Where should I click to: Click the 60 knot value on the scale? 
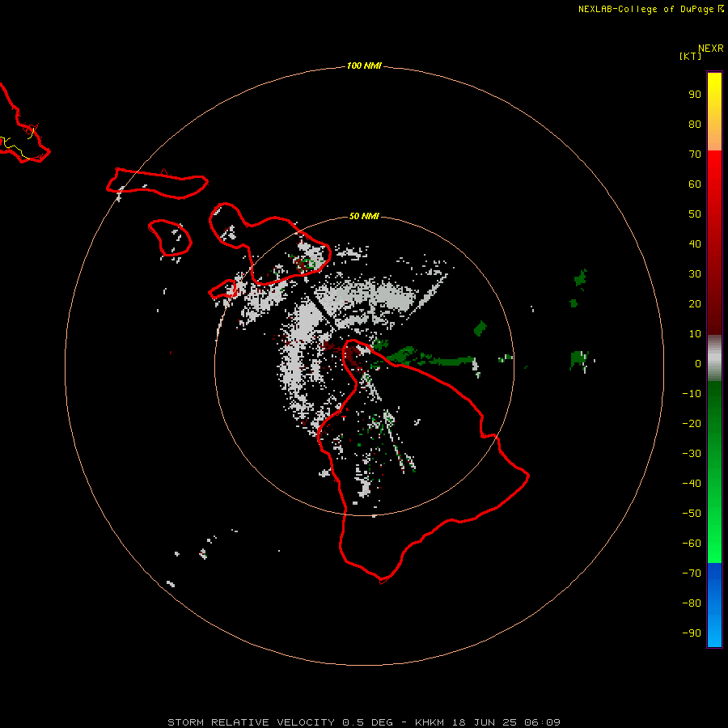tap(695, 184)
